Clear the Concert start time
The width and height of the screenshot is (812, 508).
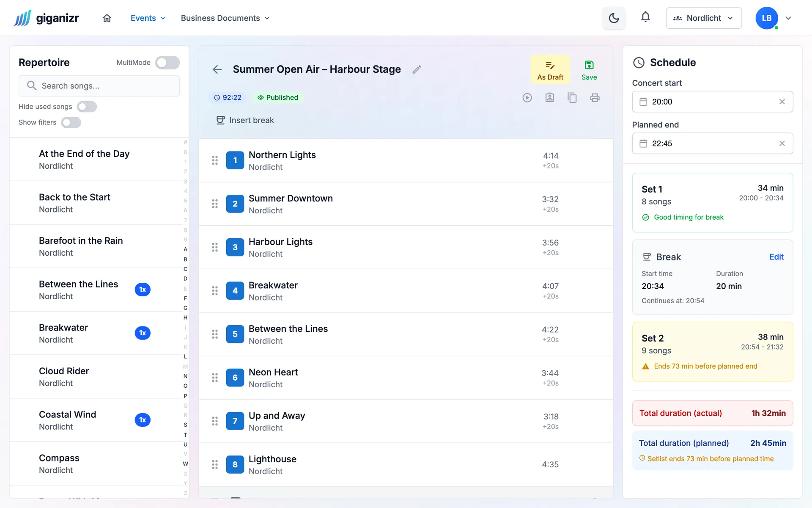pos(782,102)
